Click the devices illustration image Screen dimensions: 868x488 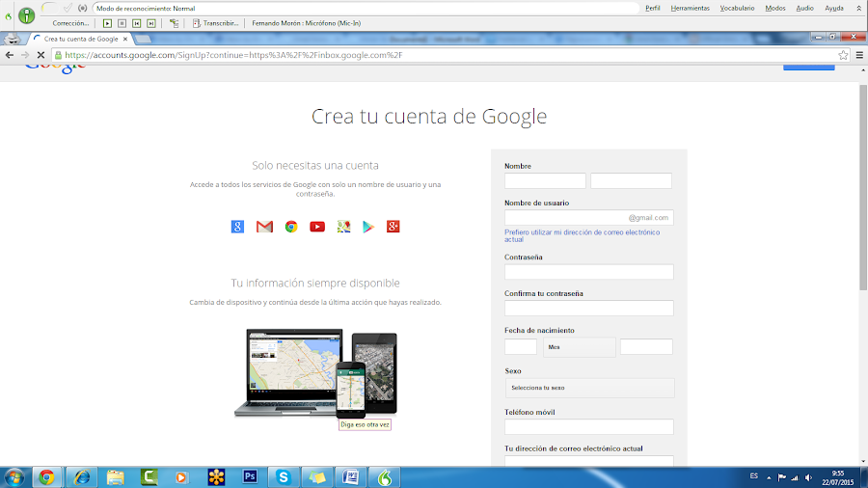(x=315, y=373)
